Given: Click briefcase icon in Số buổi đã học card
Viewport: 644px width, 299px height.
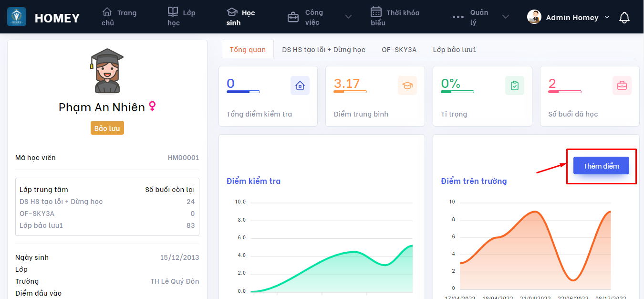Looking at the screenshot, I should pos(622,85).
